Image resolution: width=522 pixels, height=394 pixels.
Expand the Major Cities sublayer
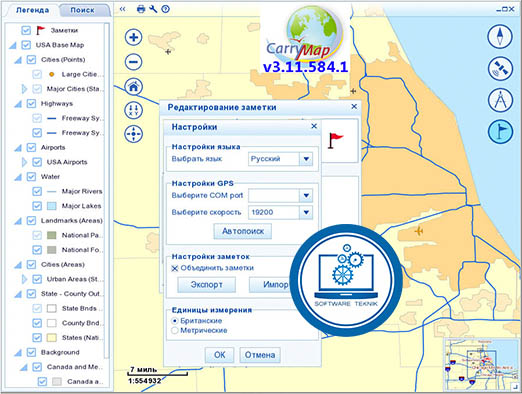tap(24, 89)
